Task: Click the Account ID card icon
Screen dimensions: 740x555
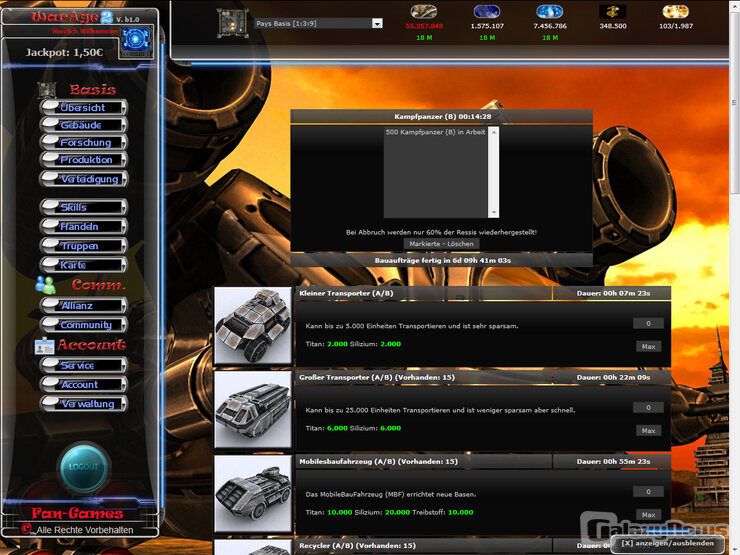Action: pos(44,346)
